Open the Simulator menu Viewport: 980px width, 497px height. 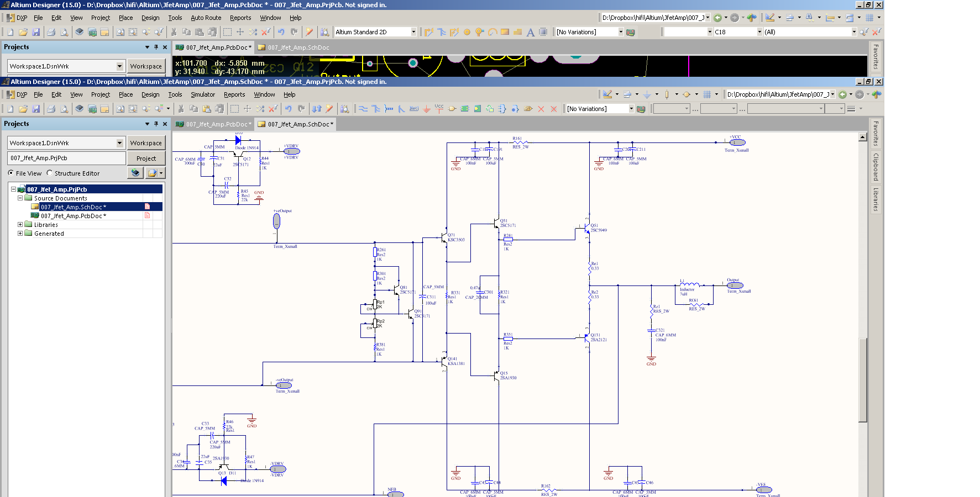pyautogui.click(x=203, y=94)
